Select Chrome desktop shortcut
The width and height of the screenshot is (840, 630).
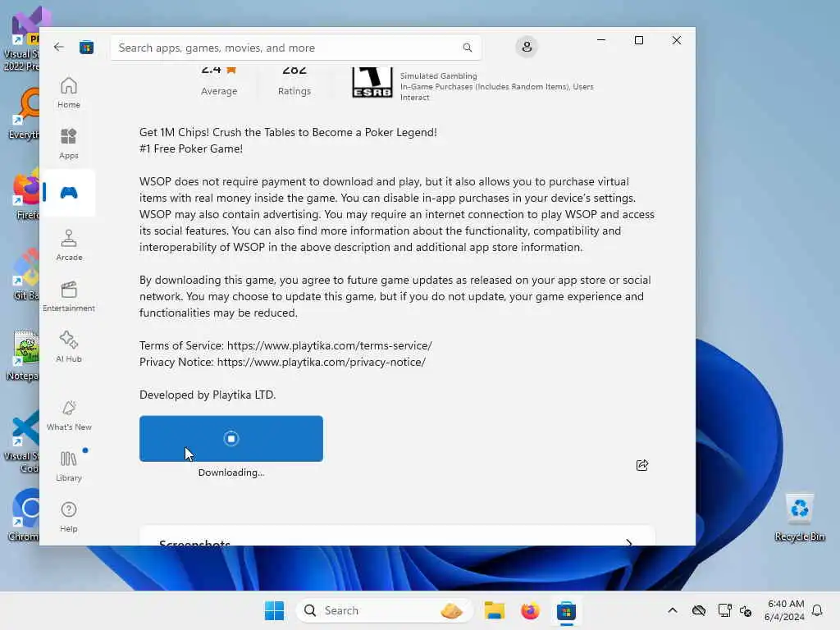coord(24,515)
